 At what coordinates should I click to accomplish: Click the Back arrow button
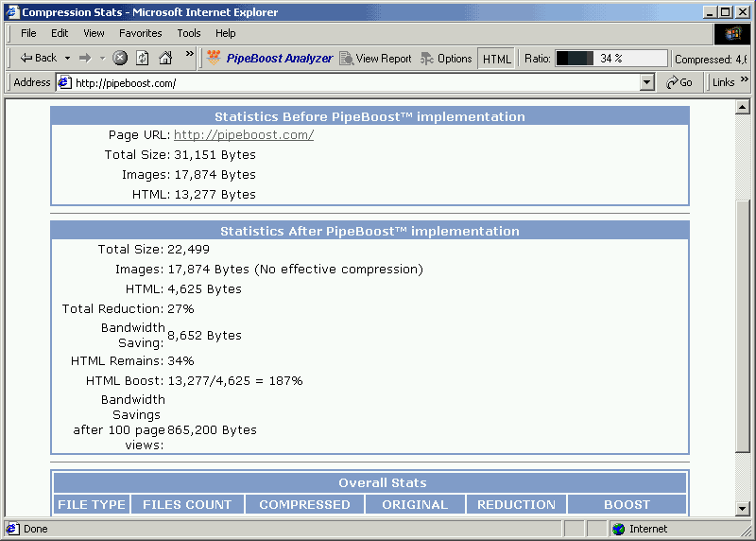pos(38,58)
